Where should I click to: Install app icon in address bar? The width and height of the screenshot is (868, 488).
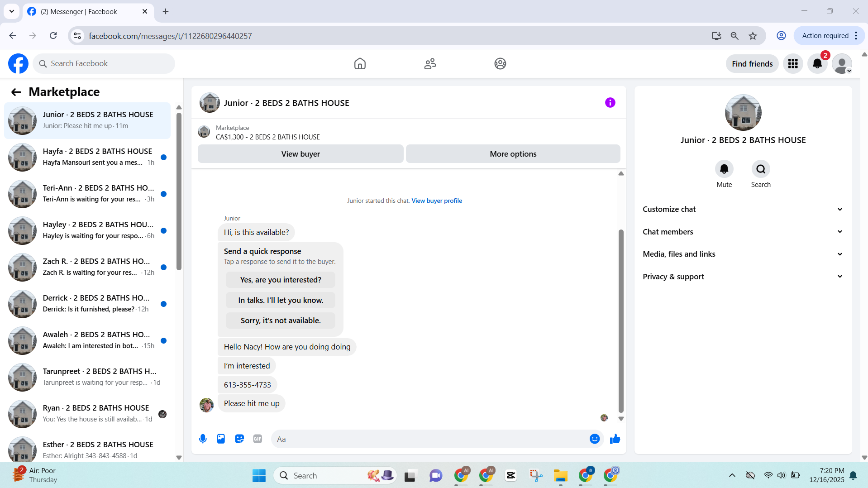click(x=716, y=36)
